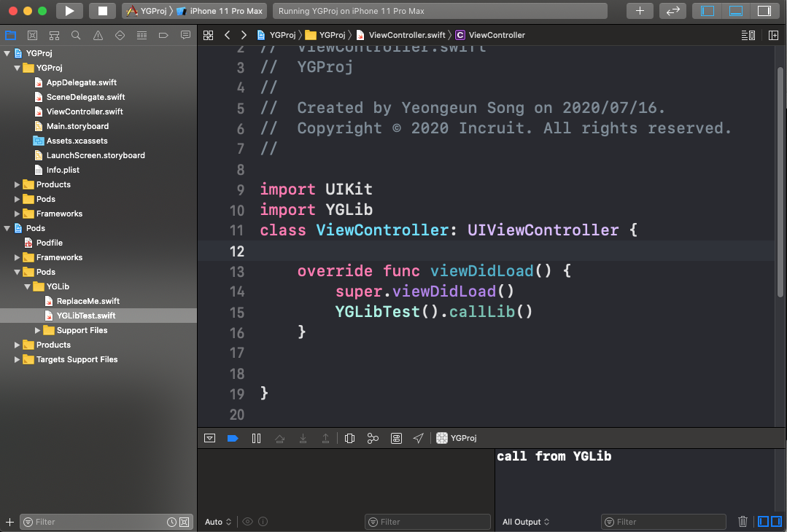
Task: Deactivate breakpoints with blue tag icon
Action: coord(233,438)
